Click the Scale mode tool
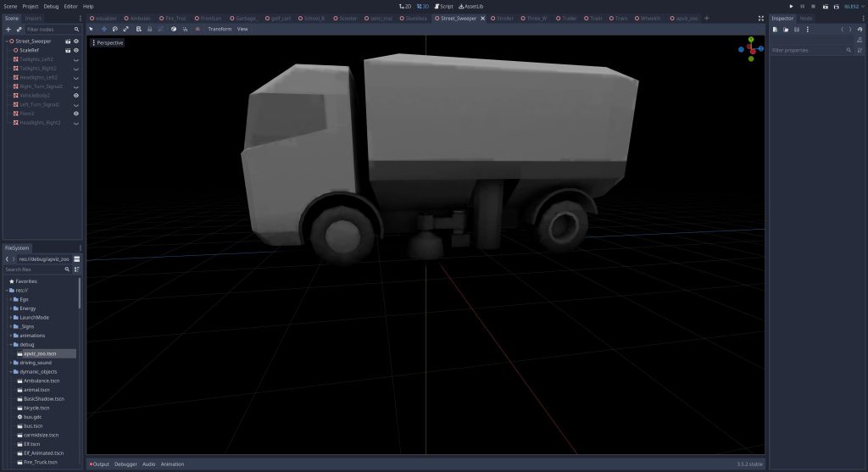The width and height of the screenshot is (868, 472). coord(126,29)
